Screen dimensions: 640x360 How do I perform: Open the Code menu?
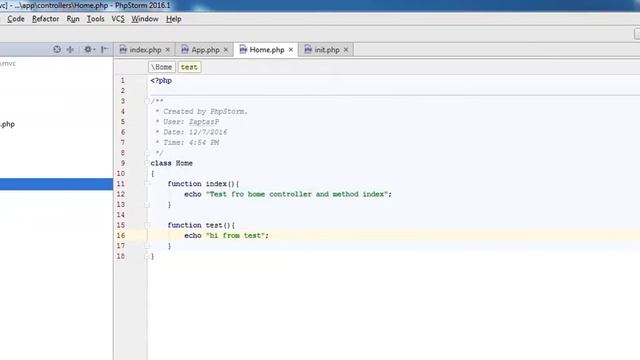click(16, 19)
